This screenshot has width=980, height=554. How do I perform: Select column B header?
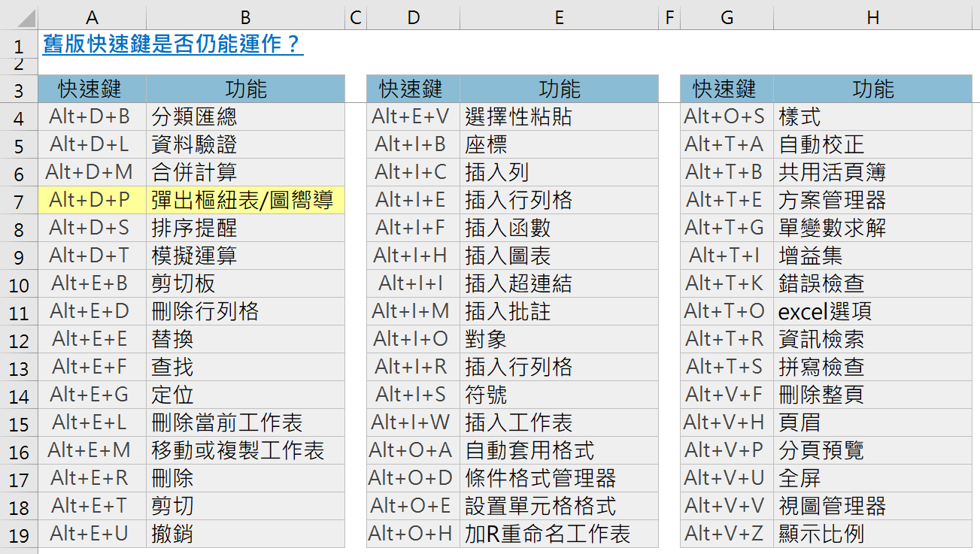246,17
